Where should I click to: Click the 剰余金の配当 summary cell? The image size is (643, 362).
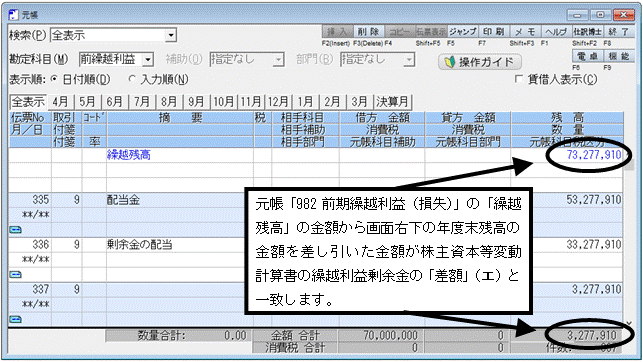tap(140, 245)
